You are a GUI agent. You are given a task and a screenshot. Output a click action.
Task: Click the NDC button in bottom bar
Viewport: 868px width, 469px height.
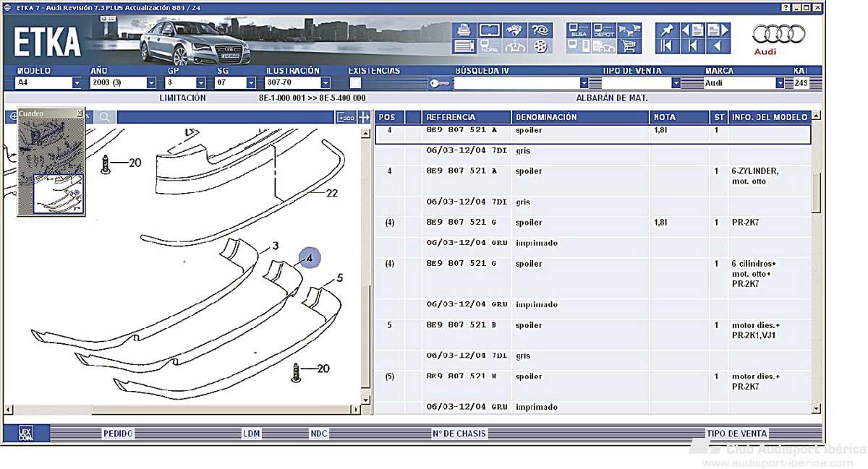[x=319, y=434]
